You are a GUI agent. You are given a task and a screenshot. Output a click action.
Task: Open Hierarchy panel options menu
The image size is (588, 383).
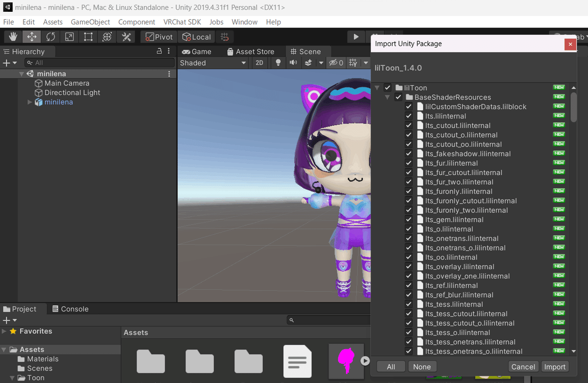(x=169, y=51)
